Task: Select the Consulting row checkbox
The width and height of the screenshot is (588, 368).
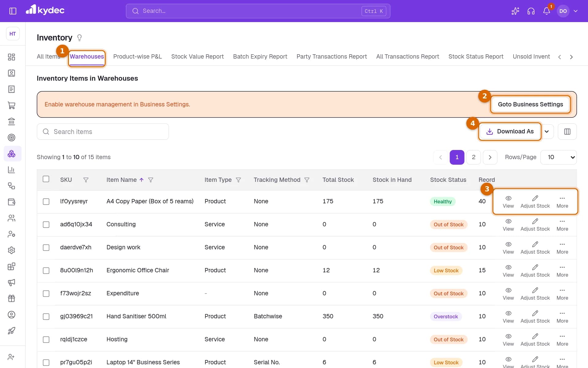Action: [x=46, y=224]
